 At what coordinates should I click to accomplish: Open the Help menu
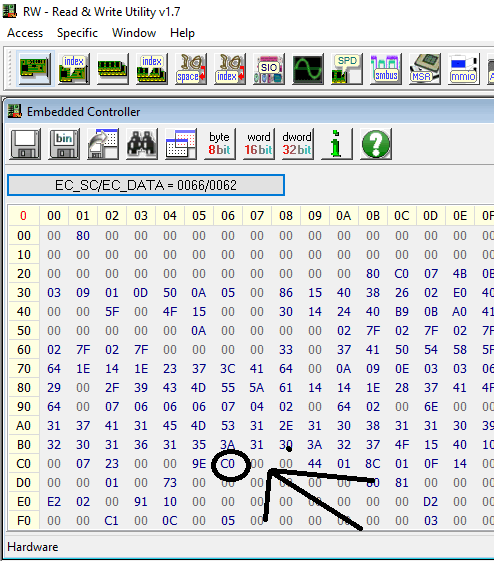click(x=182, y=33)
